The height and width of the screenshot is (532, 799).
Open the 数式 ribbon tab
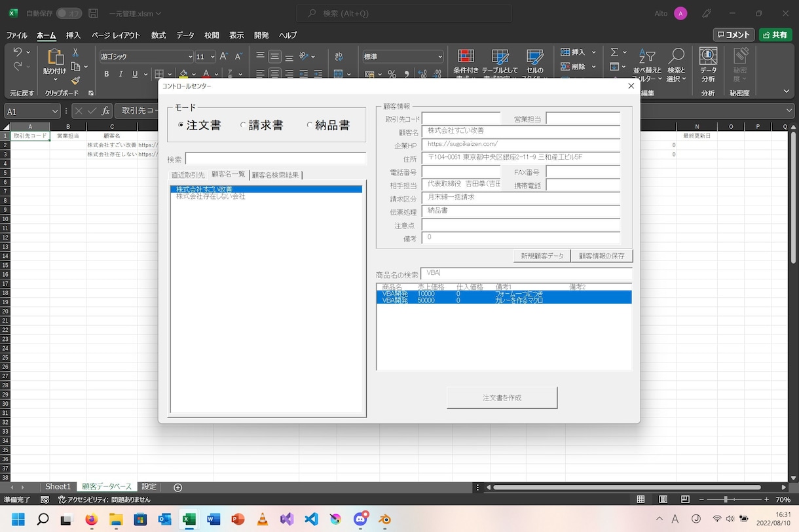(x=158, y=35)
